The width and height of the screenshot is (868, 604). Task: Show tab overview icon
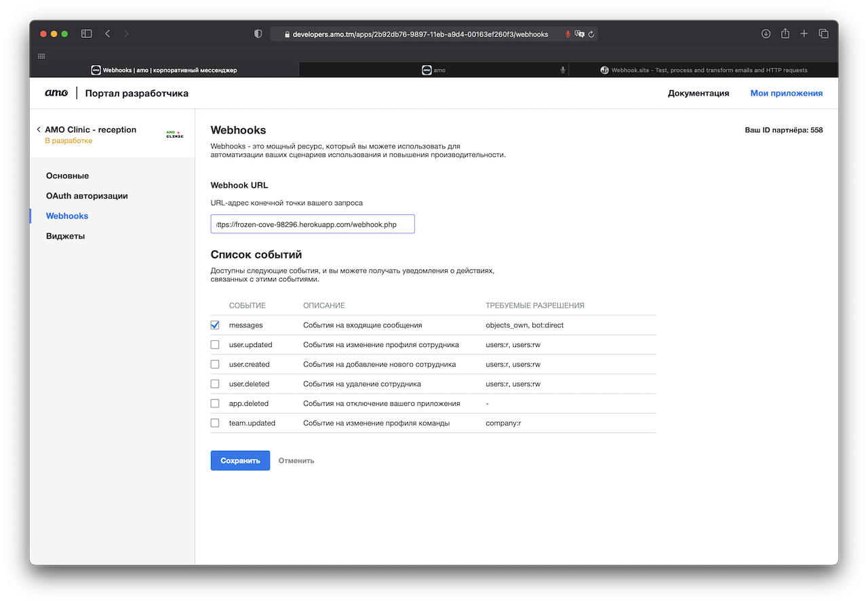823,34
